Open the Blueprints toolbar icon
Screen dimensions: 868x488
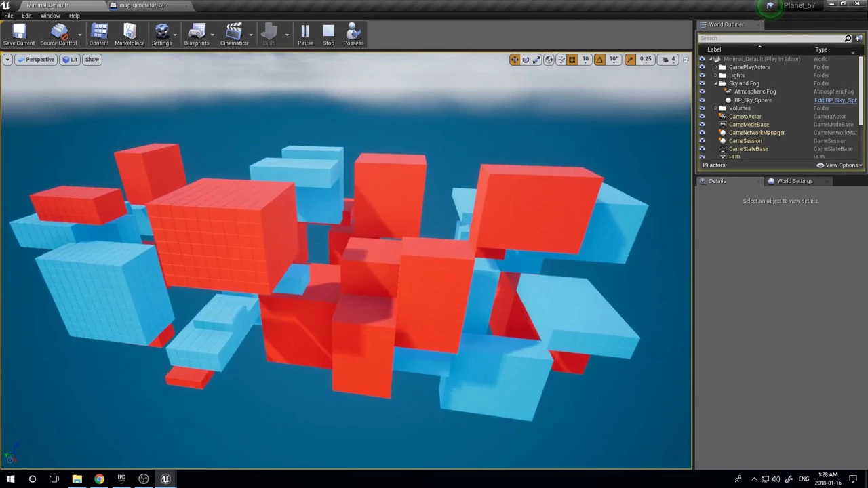pos(197,35)
